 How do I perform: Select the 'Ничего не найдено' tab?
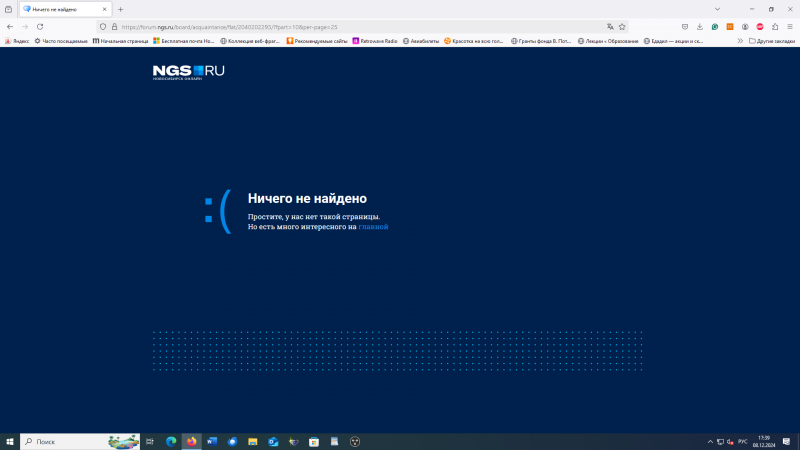(60, 9)
